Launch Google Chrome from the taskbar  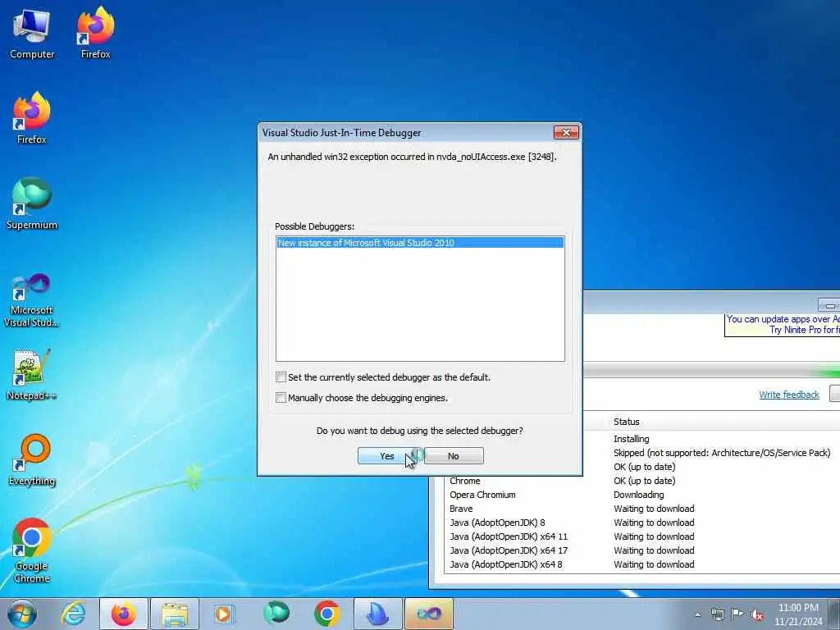coord(326,614)
